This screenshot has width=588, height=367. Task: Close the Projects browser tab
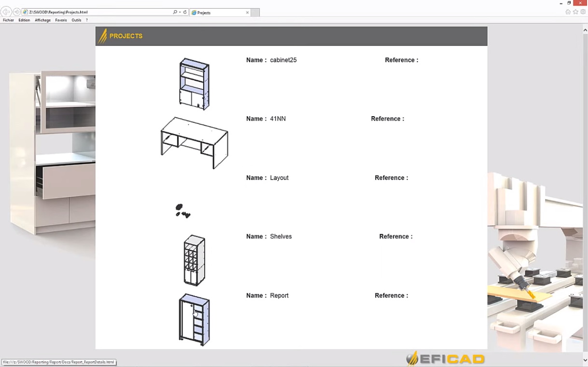click(x=248, y=13)
